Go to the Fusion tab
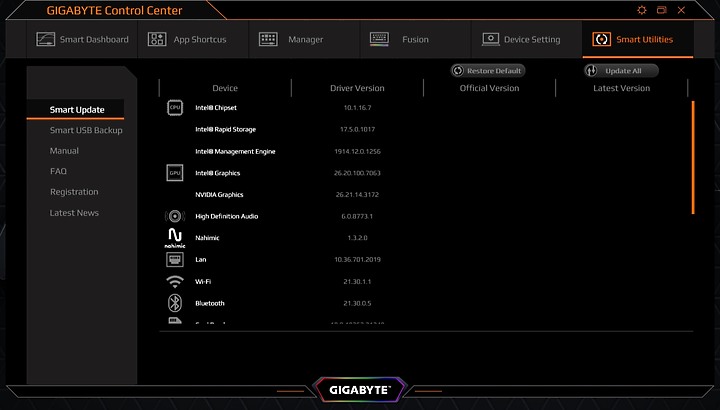Image resolution: width=720 pixels, height=410 pixels. coord(416,39)
